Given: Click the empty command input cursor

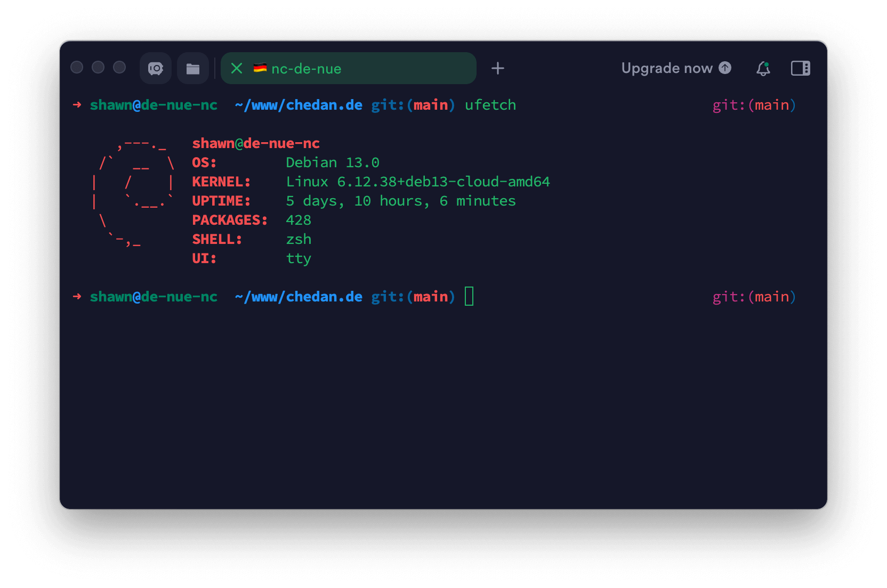Looking at the screenshot, I should click(469, 297).
